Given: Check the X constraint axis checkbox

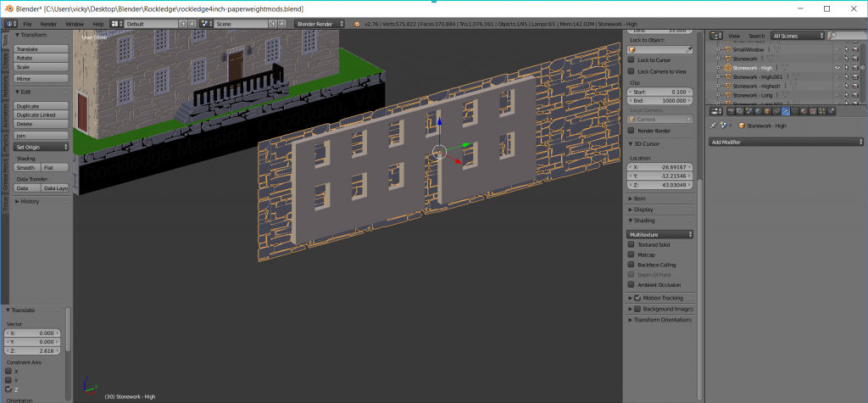Looking at the screenshot, I should point(8,371).
